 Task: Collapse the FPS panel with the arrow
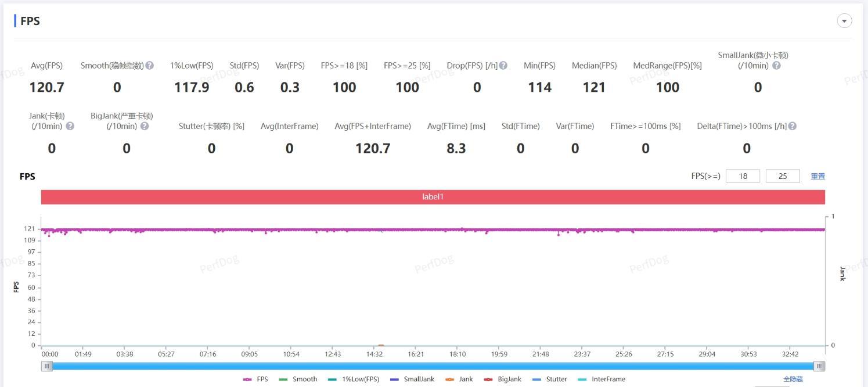click(844, 21)
